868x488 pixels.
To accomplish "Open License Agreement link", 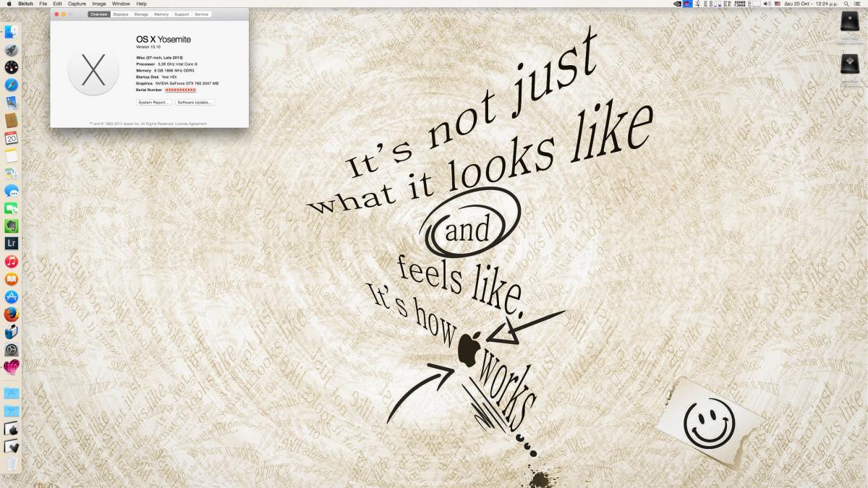I will click(191, 124).
